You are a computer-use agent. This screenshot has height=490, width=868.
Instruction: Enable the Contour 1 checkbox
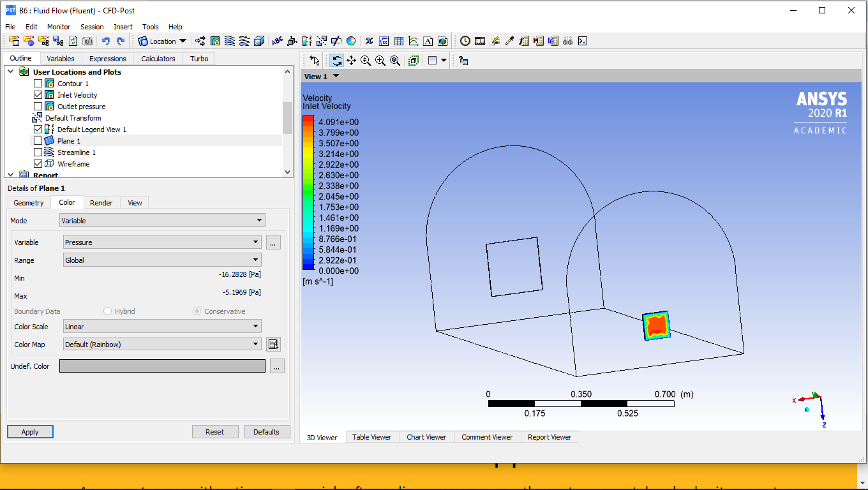pos(38,84)
